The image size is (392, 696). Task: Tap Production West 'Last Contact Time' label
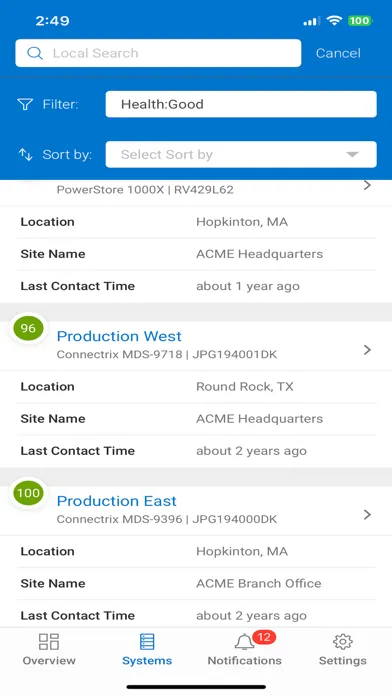78,451
